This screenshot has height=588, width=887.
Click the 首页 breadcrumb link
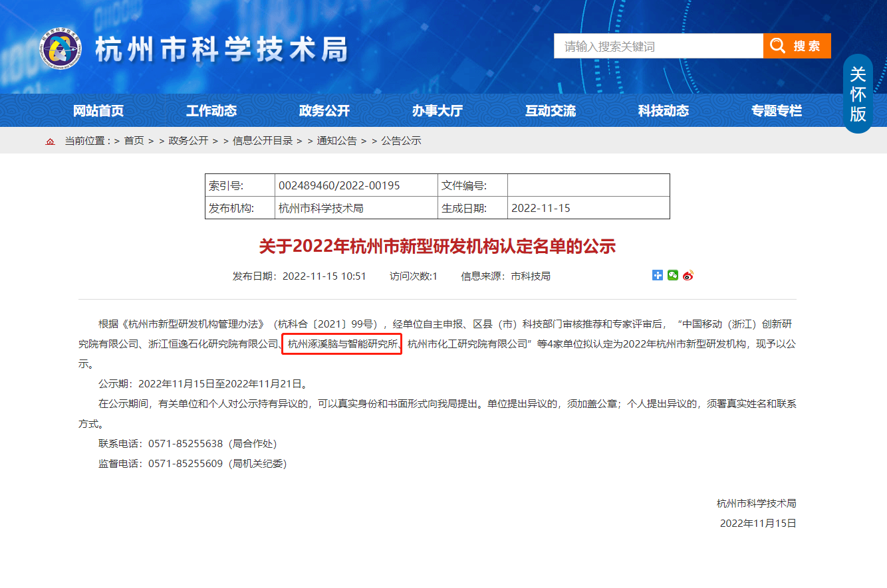[x=134, y=141]
